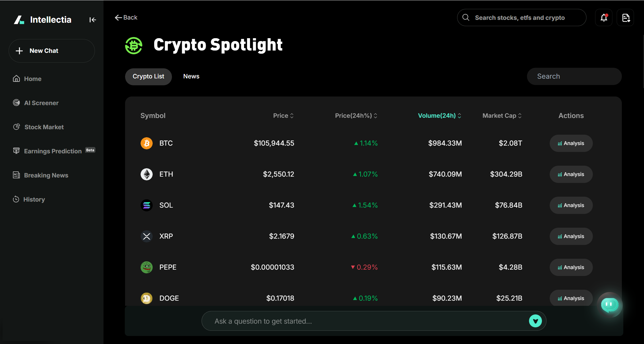644x344 pixels.
Task: Click the Analysis button for ETH
Action: pyautogui.click(x=571, y=174)
